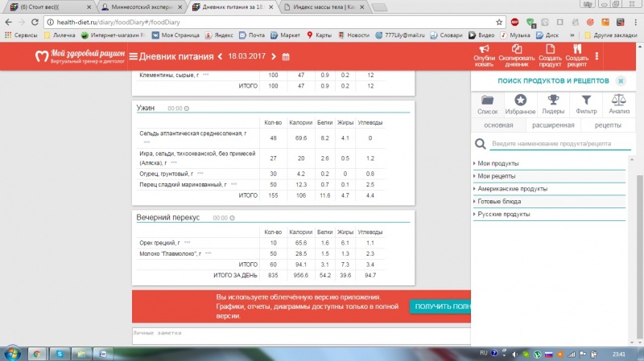Click Скопировать дневник copy icon

tap(516, 49)
